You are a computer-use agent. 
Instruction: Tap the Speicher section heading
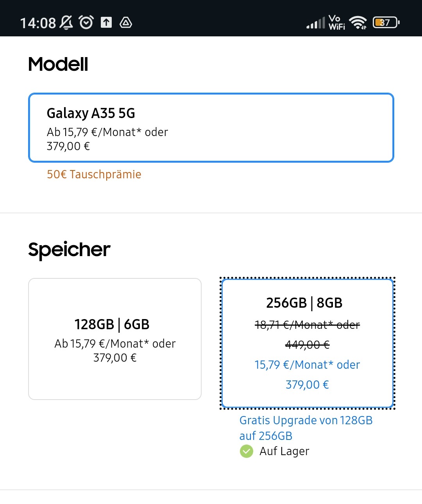point(69,249)
